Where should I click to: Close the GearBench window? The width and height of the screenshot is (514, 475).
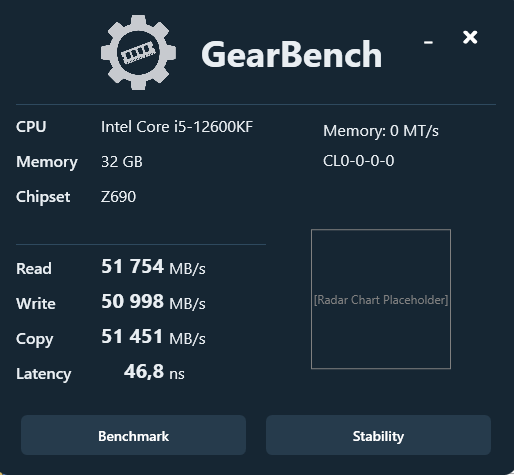point(470,37)
